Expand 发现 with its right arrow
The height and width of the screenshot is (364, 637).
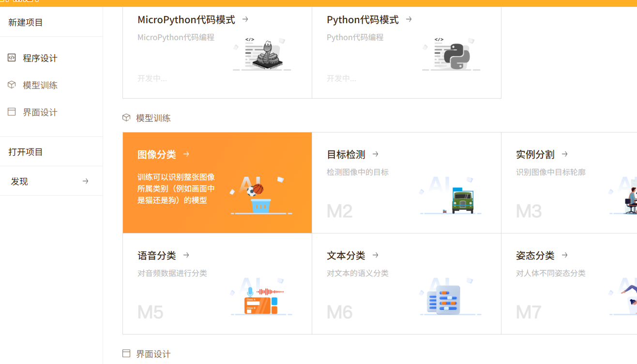[86, 181]
